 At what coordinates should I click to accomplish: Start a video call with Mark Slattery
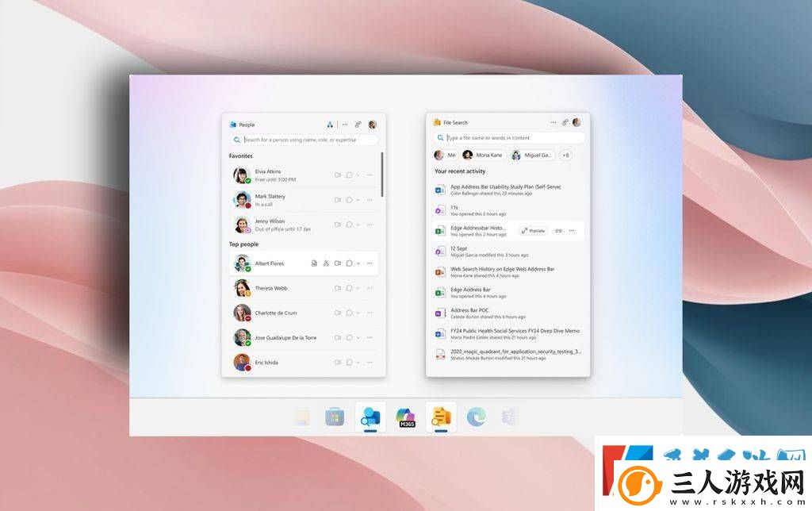point(338,199)
